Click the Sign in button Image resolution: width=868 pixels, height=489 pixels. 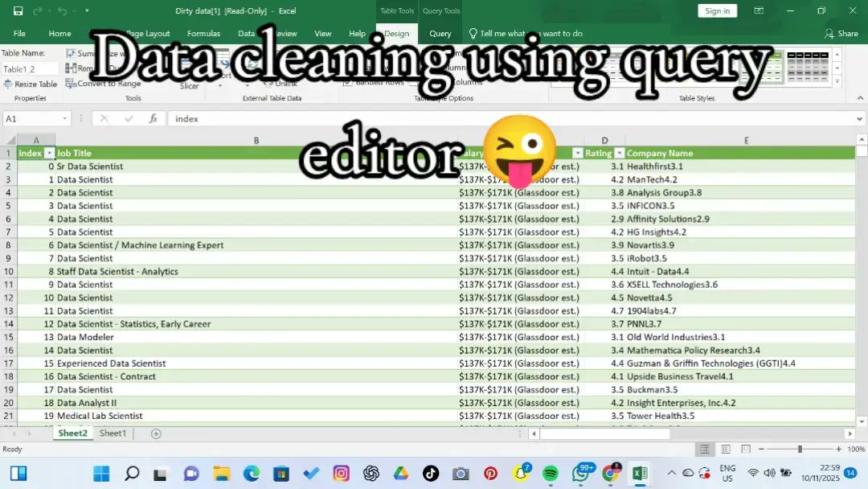[718, 10]
